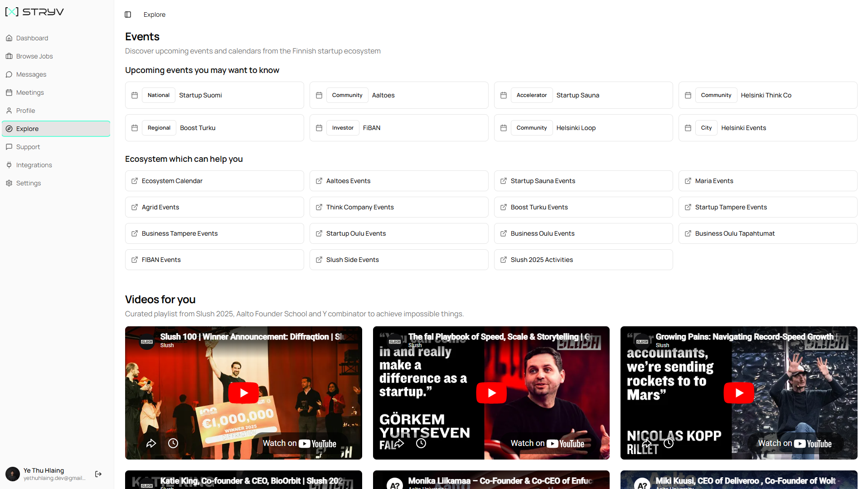Open Boost Turku regional card

[214, 128]
